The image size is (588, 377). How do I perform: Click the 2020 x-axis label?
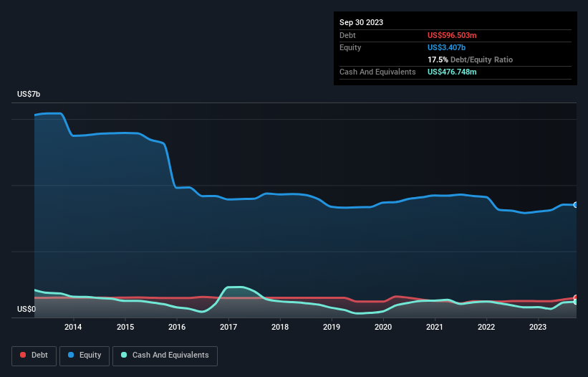(x=383, y=327)
